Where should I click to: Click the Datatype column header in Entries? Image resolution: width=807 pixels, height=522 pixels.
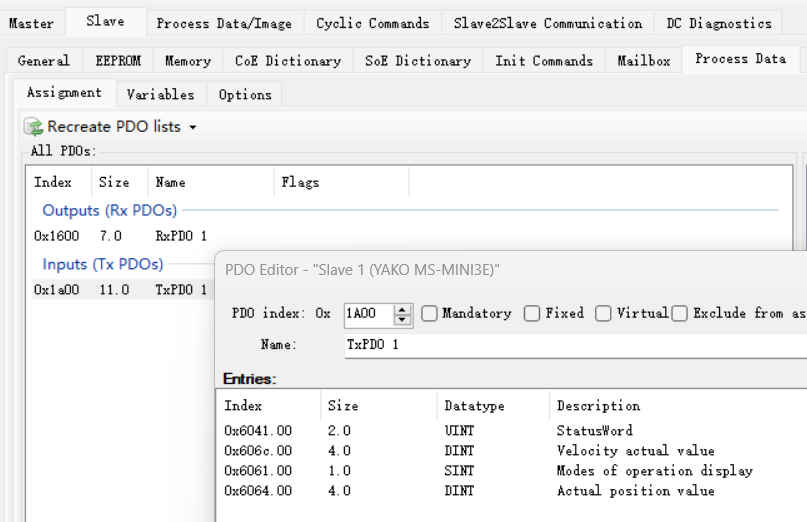pyautogui.click(x=475, y=406)
